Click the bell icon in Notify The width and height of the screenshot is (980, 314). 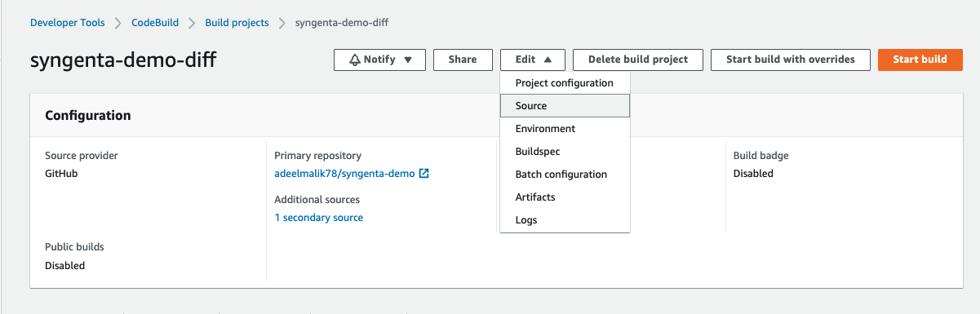pos(355,60)
